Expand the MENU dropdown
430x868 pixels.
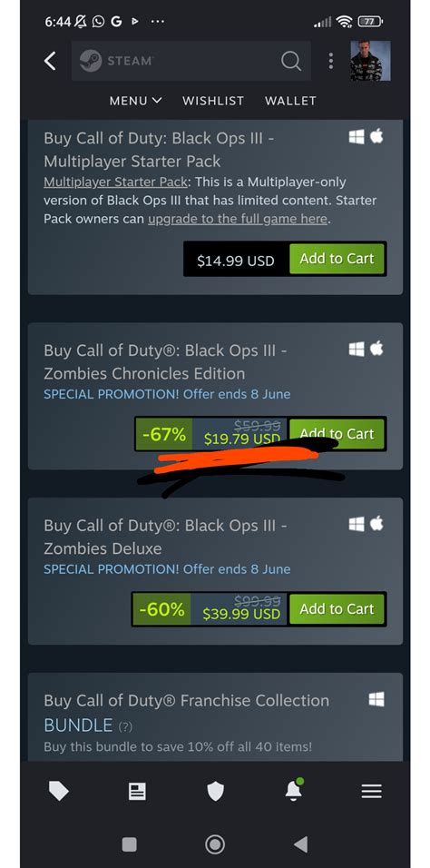tap(135, 101)
